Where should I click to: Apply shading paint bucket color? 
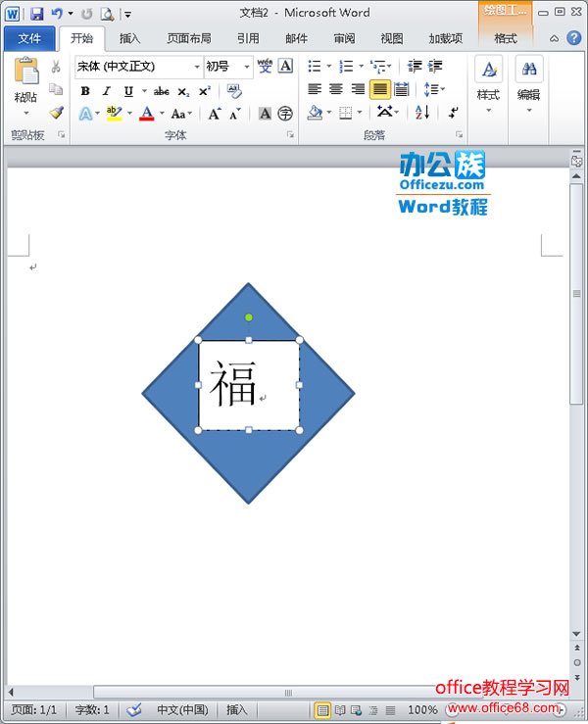click(315, 113)
